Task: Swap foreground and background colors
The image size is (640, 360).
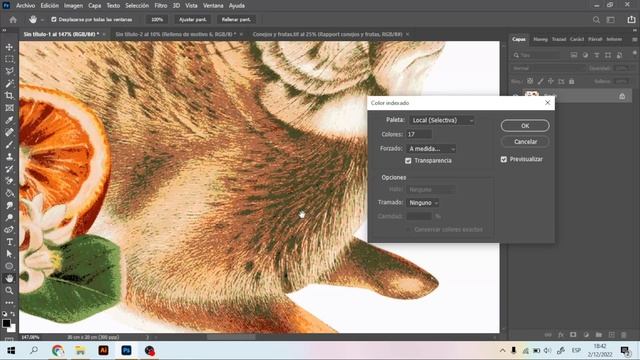Action: pyautogui.click(x=13, y=314)
